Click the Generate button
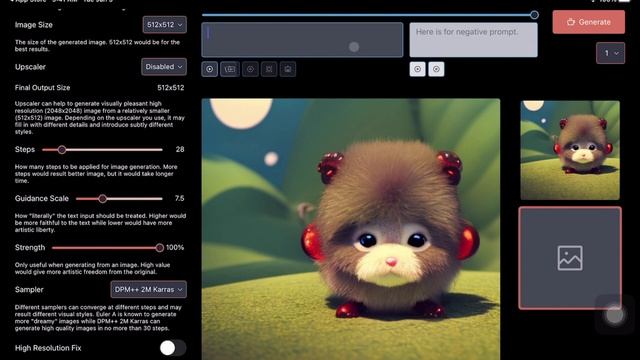 coord(589,22)
